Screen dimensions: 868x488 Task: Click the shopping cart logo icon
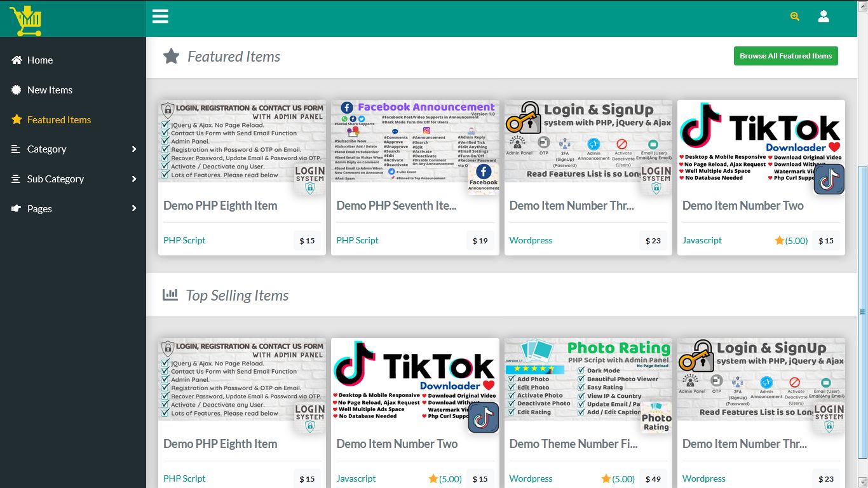26,20
